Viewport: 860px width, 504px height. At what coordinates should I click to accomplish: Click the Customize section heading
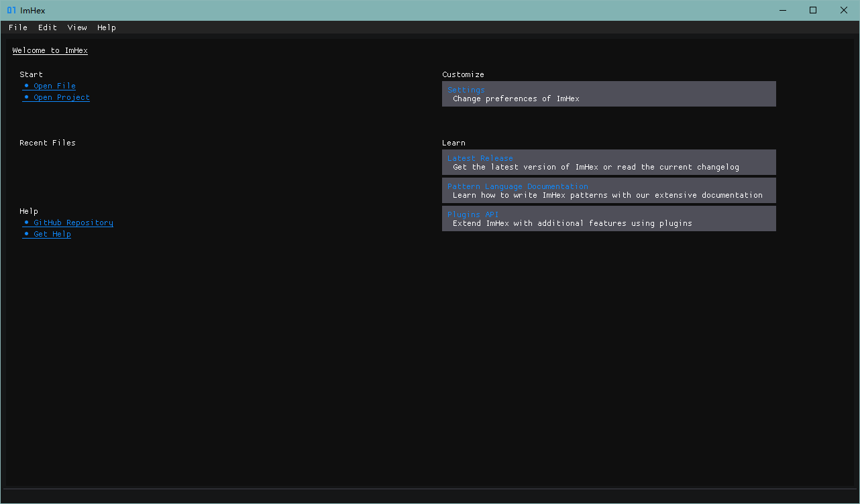click(x=463, y=74)
